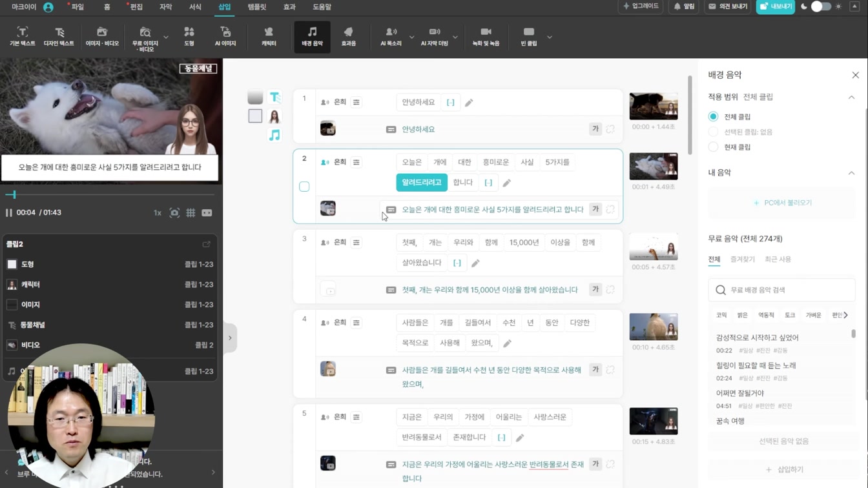The width and height of the screenshot is (868, 488).
Task: Open the 배경 음악 tool
Action: tap(312, 37)
